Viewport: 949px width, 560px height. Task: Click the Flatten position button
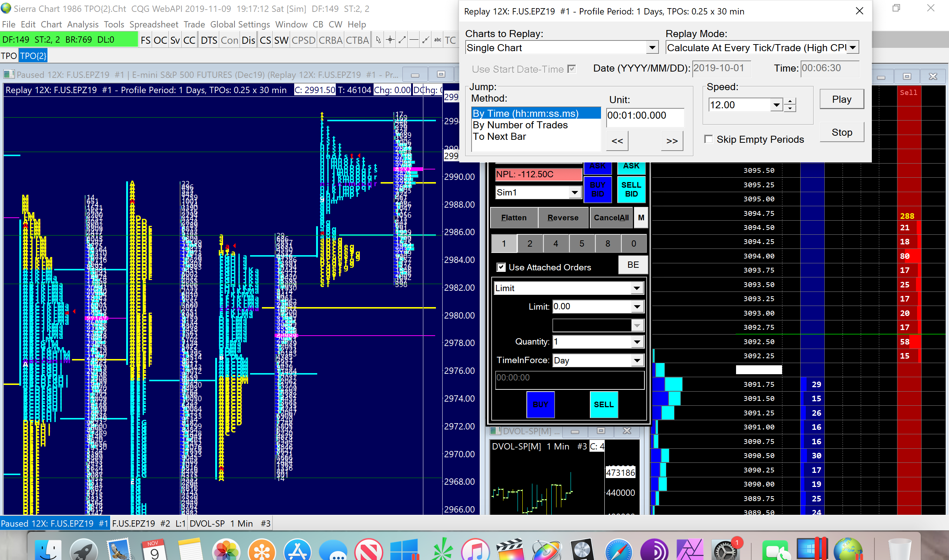click(514, 218)
